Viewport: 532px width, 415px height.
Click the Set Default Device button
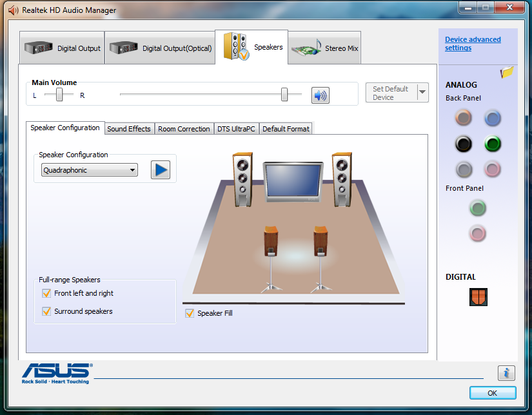click(391, 93)
